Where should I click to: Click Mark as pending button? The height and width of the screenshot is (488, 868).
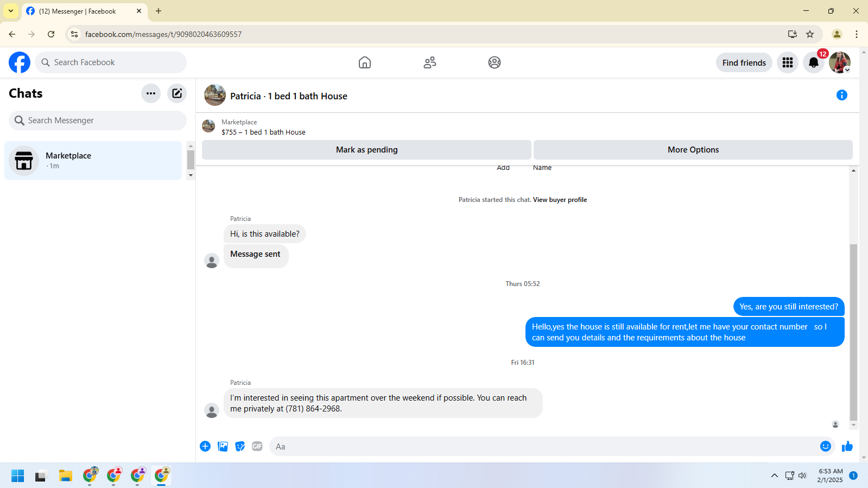[366, 150]
